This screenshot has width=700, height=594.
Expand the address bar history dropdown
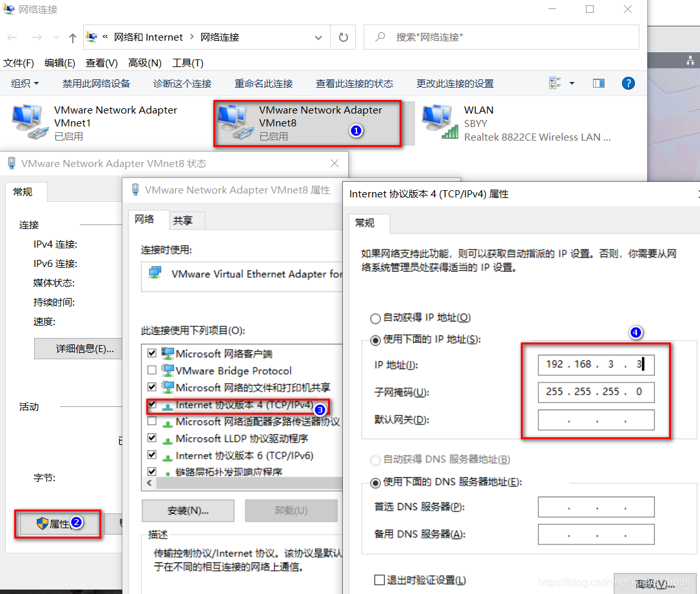click(318, 37)
